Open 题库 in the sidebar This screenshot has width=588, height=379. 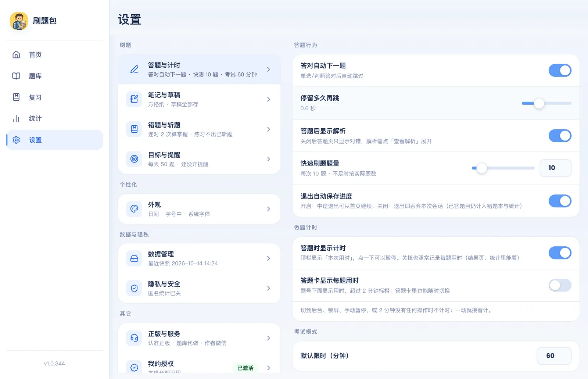click(54, 76)
